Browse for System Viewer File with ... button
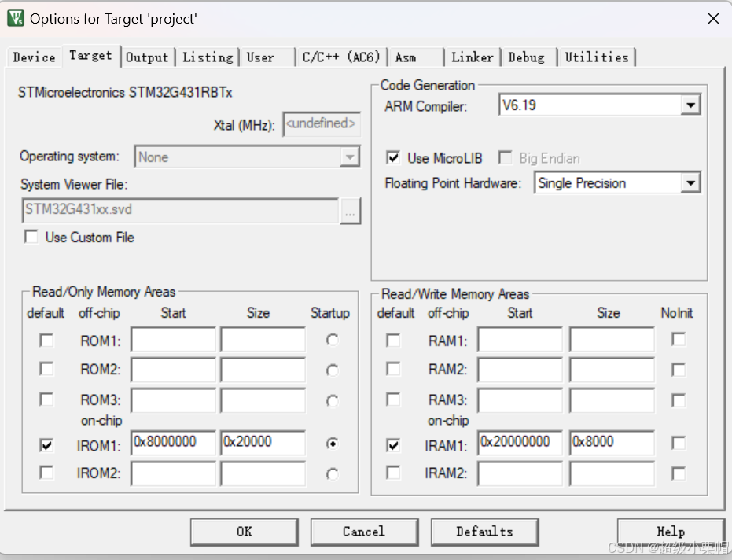Screen dimensions: 732x560 click(x=350, y=211)
